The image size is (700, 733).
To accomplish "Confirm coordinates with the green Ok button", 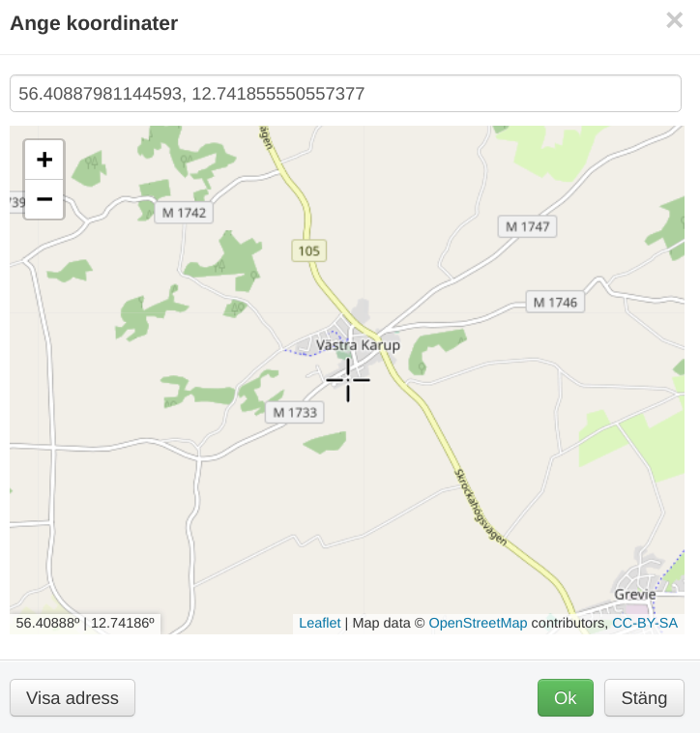I will point(565,698).
